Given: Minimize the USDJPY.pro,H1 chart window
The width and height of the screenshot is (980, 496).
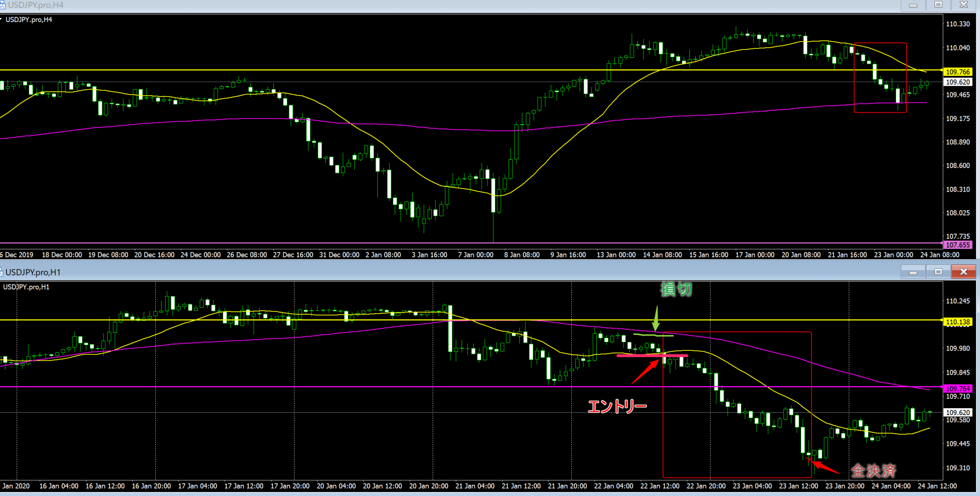Looking at the screenshot, I should [913, 272].
